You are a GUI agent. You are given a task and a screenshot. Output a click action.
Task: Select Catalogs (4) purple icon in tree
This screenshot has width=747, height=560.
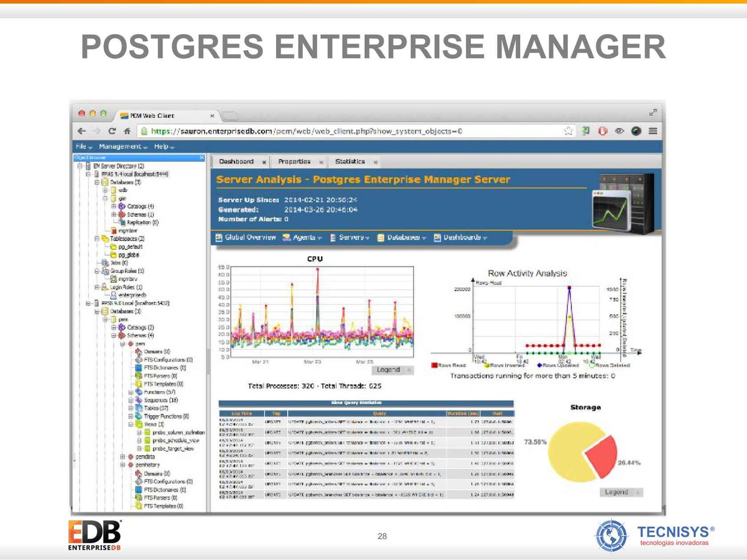(x=122, y=206)
